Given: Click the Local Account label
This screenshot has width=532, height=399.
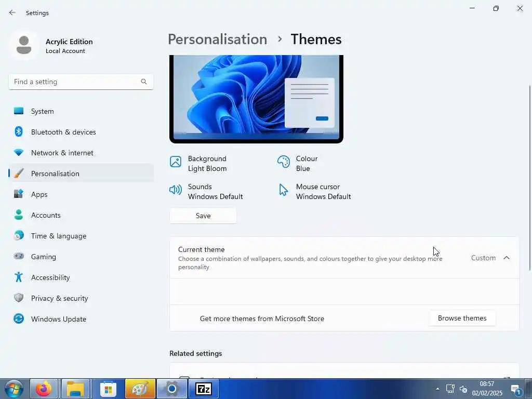Looking at the screenshot, I should 65,51.
